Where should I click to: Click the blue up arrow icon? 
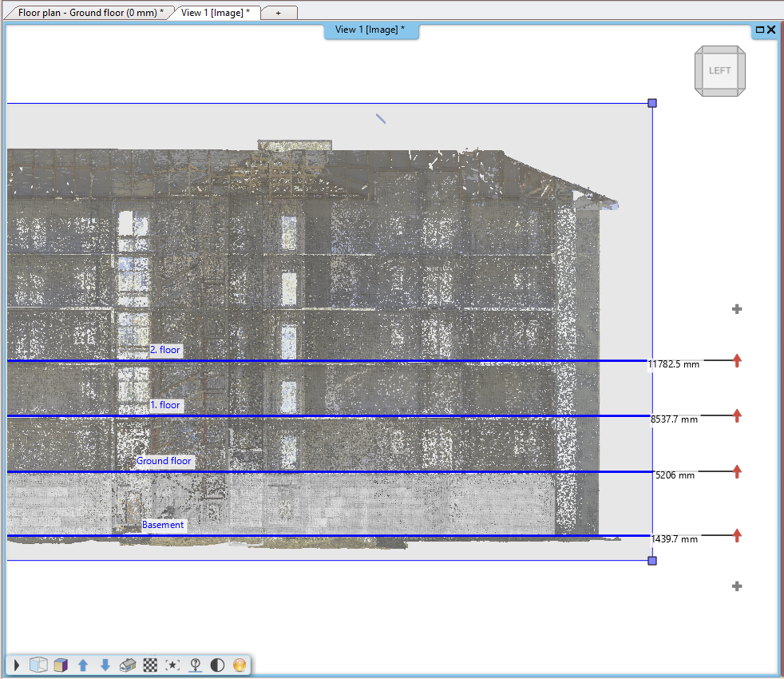83,665
